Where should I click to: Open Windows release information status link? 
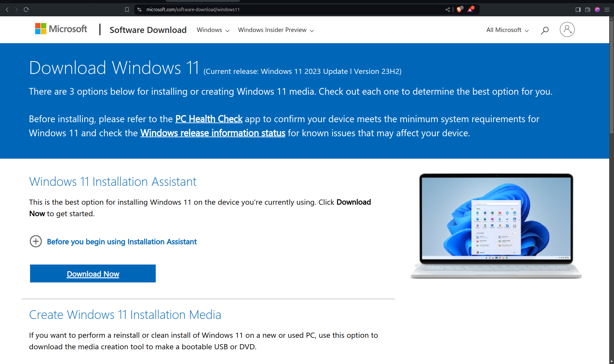pyautogui.click(x=213, y=133)
